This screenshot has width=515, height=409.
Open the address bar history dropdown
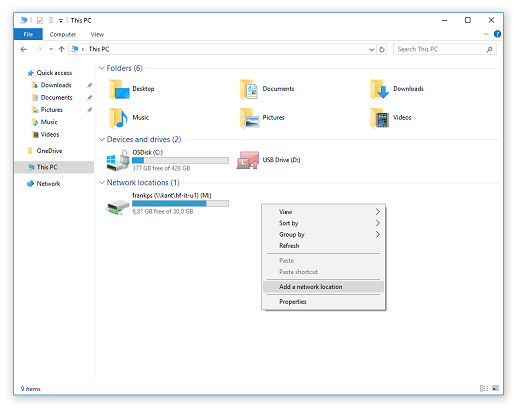(371, 50)
